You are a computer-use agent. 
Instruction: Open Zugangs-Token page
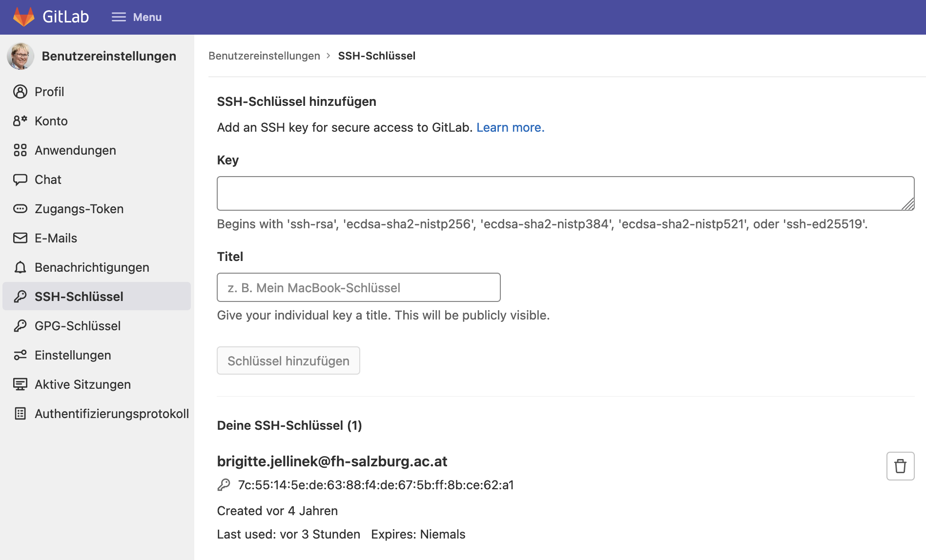point(97,209)
